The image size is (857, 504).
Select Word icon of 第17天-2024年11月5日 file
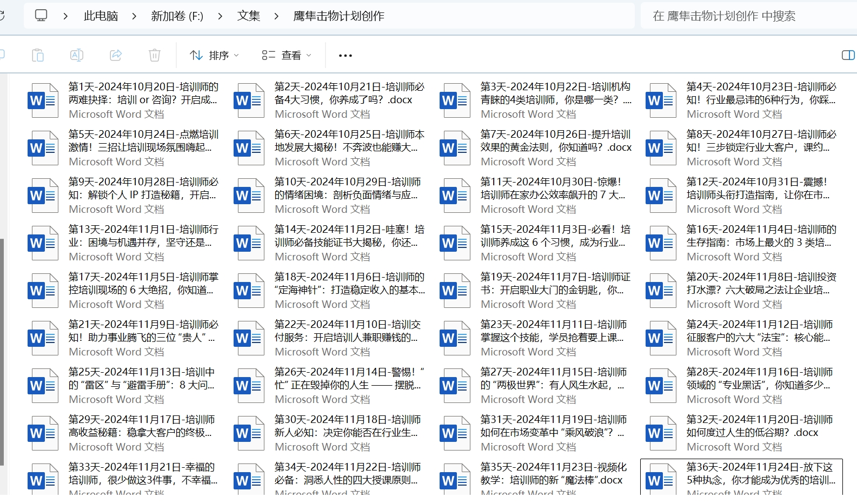click(43, 291)
